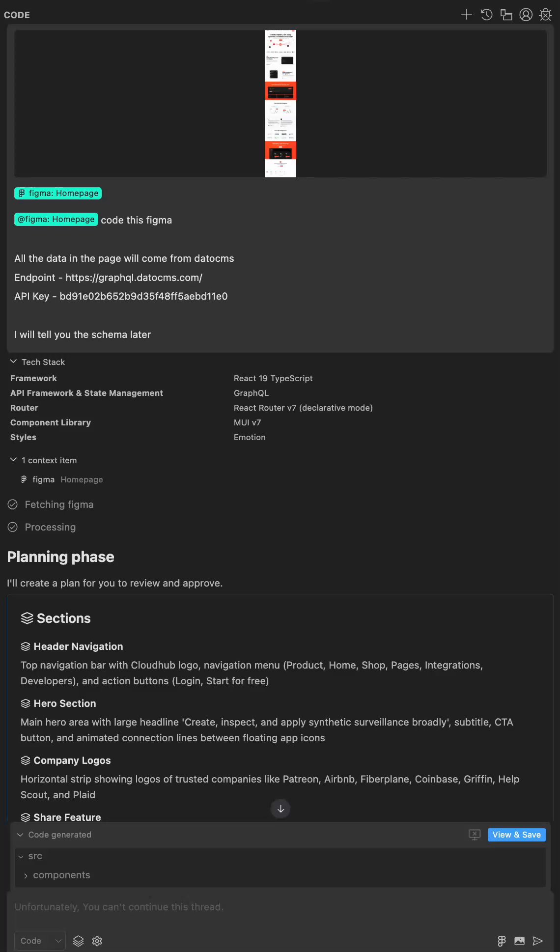Expand the components folder

point(26,875)
